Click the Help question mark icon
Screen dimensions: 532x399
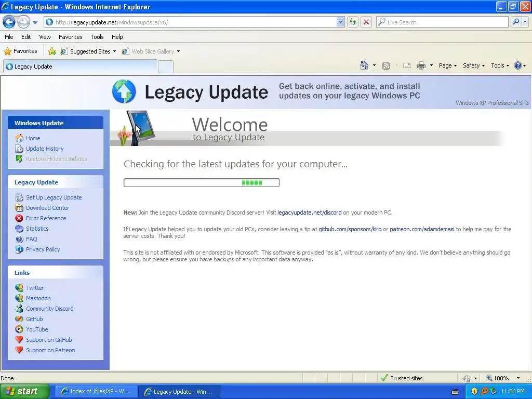tap(518, 65)
